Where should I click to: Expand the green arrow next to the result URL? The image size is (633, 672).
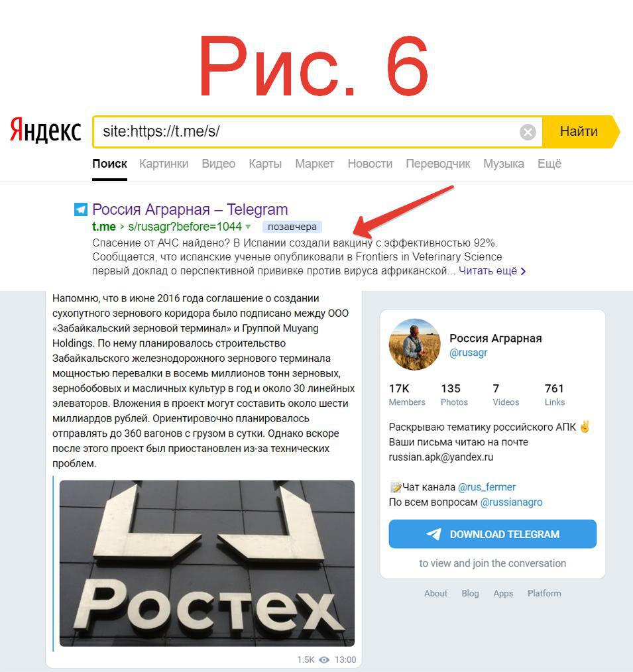(x=248, y=227)
